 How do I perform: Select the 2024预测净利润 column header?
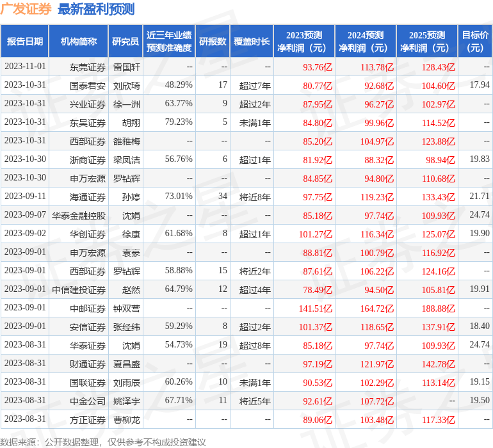tap(366, 41)
